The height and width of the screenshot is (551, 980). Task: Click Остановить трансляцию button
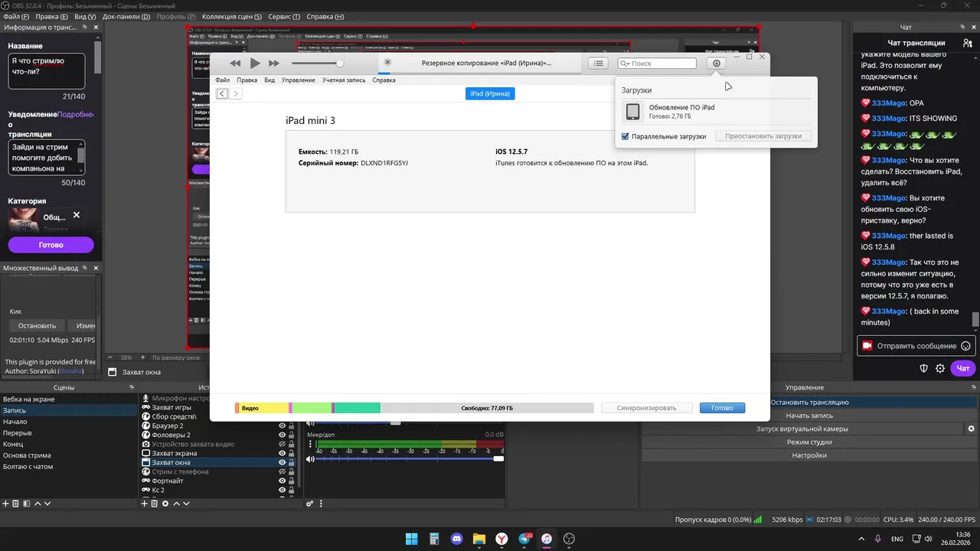pos(809,403)
